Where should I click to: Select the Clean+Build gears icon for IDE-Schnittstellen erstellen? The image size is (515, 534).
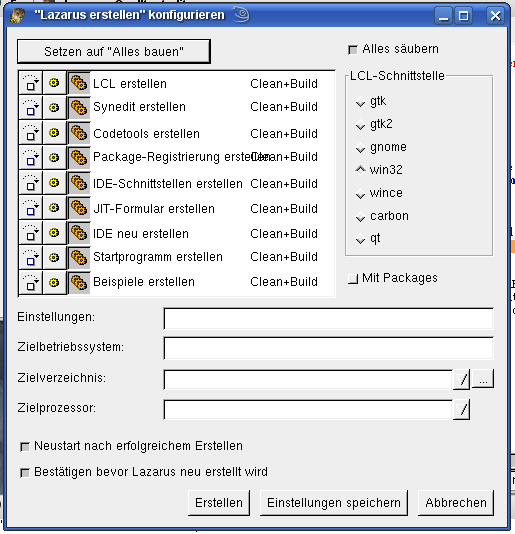click(x=79, y=183)
